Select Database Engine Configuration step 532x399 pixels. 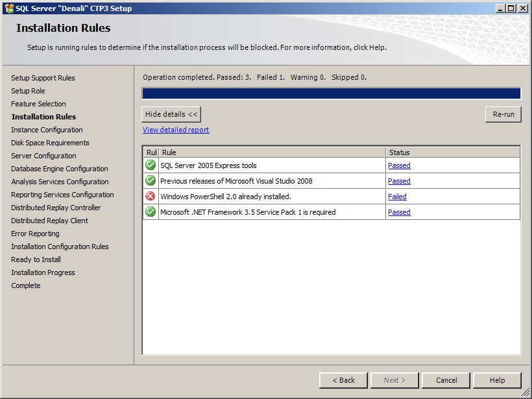pos(60,169)
